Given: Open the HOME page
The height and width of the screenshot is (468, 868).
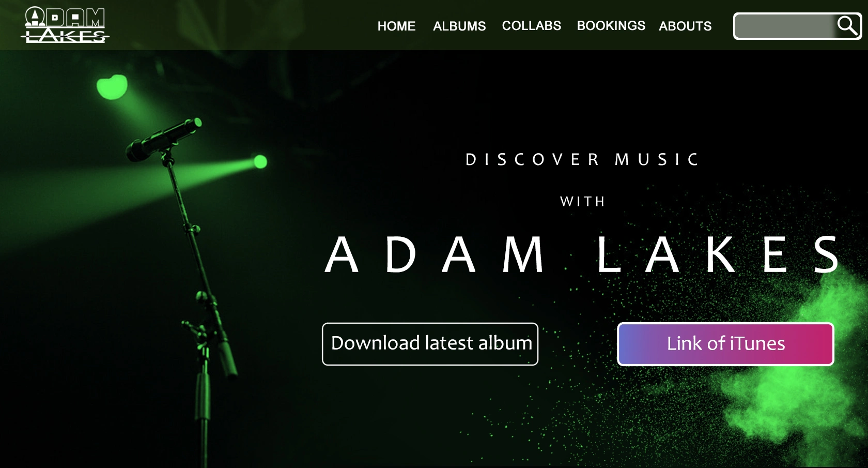Looking at the screenshot, I should tap(396, 26).
